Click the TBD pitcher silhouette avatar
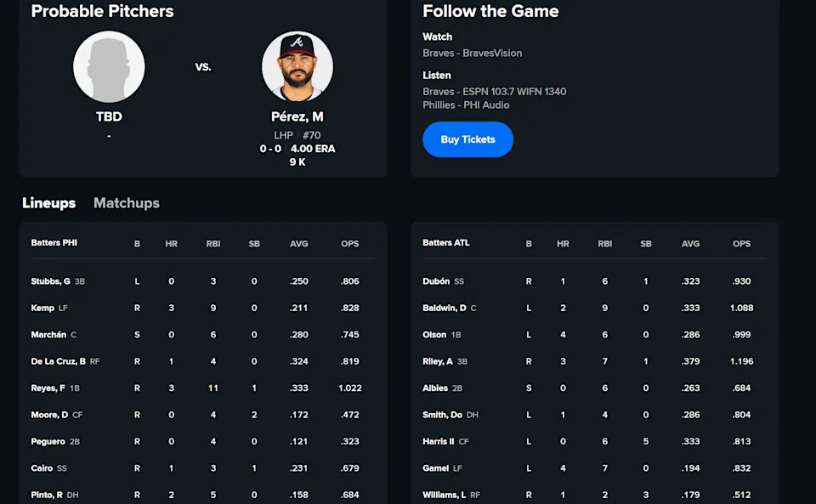Viewport: 816px width, 504px height. pyautogui.click(x=109, y=66)
